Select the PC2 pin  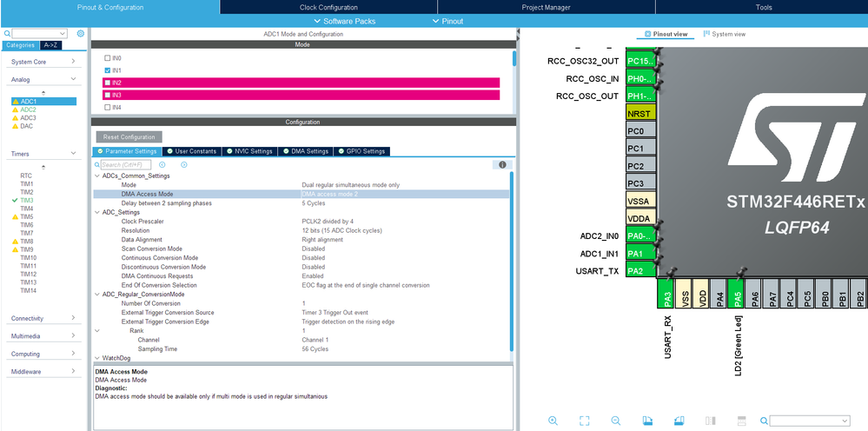(x=641, y=165)
